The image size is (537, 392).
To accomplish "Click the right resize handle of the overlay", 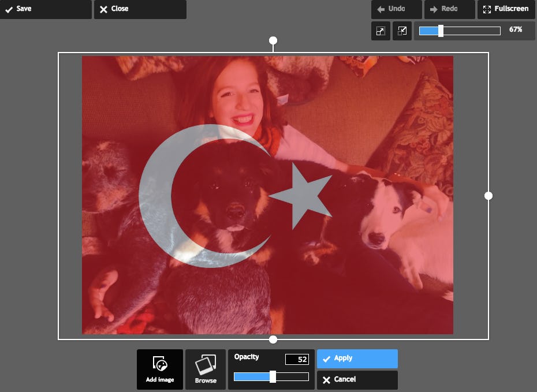I will click(488, 195).
